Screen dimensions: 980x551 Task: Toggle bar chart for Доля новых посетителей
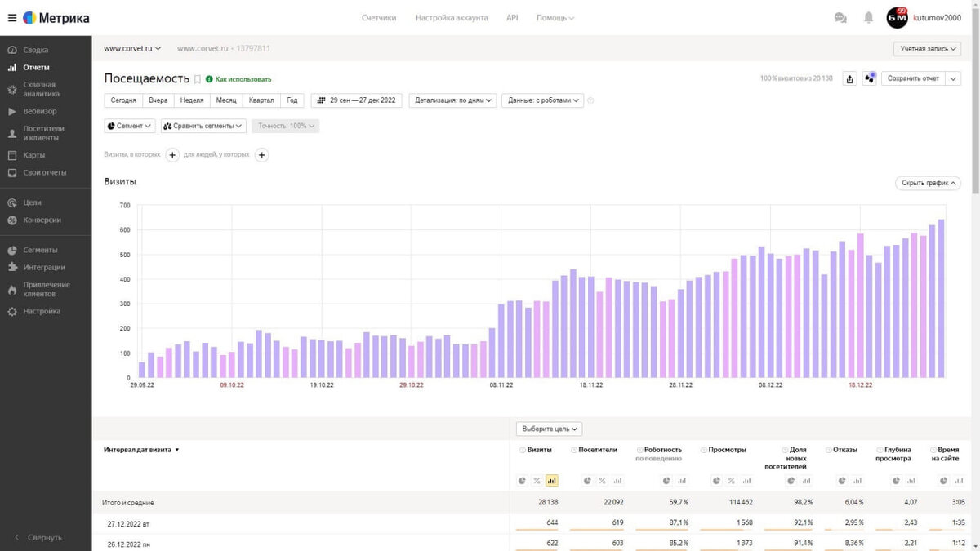[x=808, y=481]
